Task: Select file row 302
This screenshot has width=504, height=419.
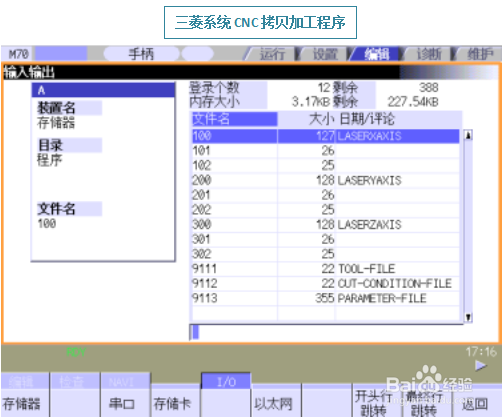Action: (x=326, y=254)
